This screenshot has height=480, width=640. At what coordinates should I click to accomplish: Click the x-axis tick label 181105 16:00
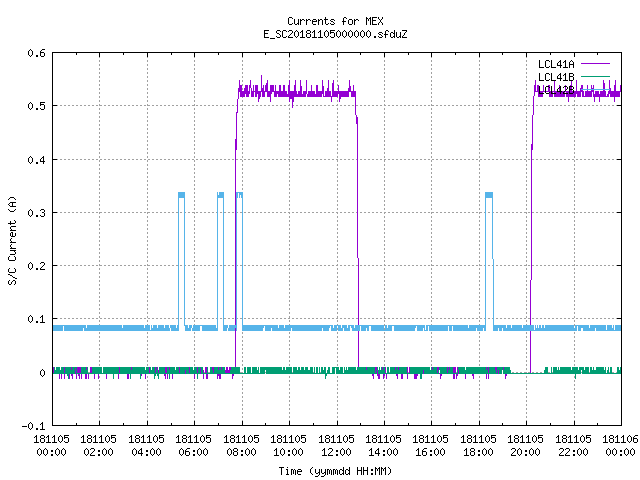[430, 446]
